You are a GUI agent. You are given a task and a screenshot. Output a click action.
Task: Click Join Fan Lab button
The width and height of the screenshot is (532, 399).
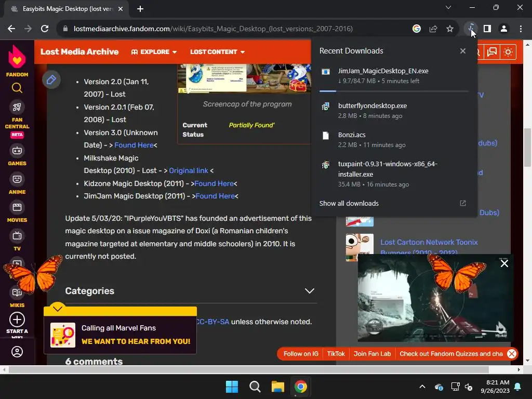[x=372, y=354]
